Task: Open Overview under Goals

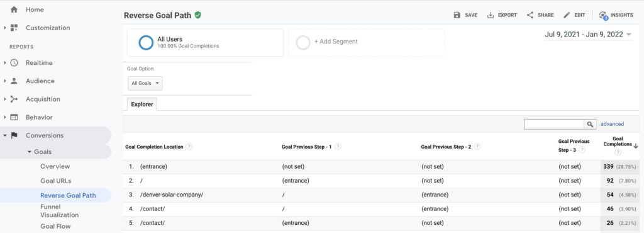Action: (55, 166)
